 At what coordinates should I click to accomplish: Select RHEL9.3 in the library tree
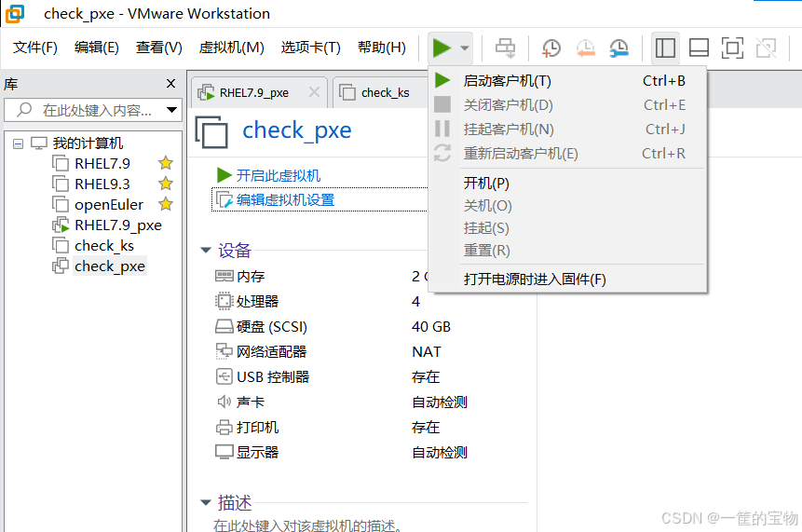[102, 184]
